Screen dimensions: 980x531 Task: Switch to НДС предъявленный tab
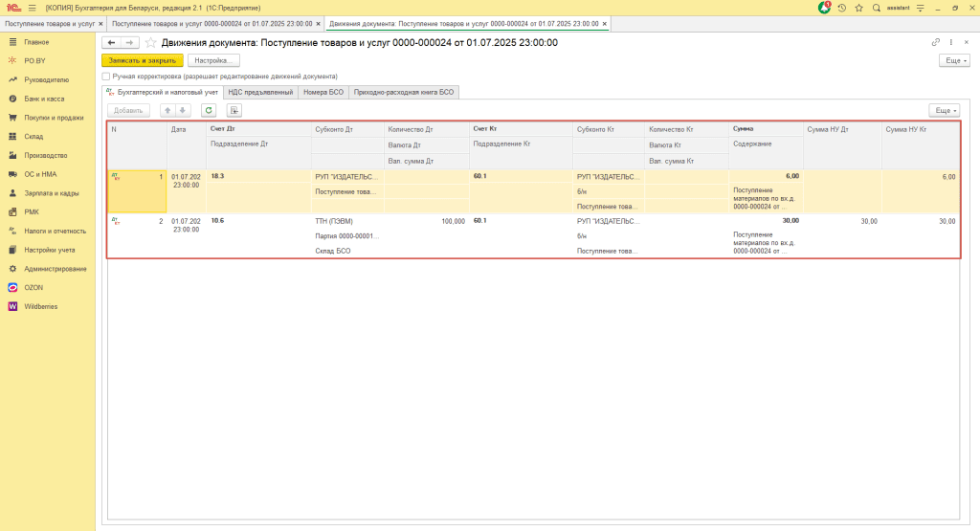tap(260, 93)
